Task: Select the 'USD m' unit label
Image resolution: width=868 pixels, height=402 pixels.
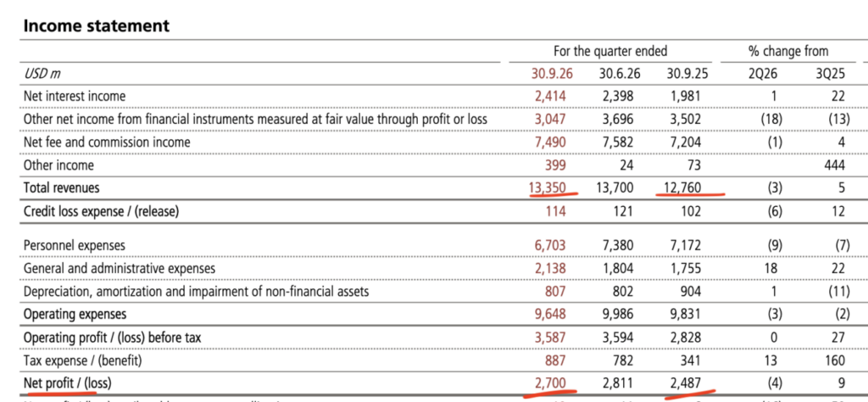Action: pos(42,73)
